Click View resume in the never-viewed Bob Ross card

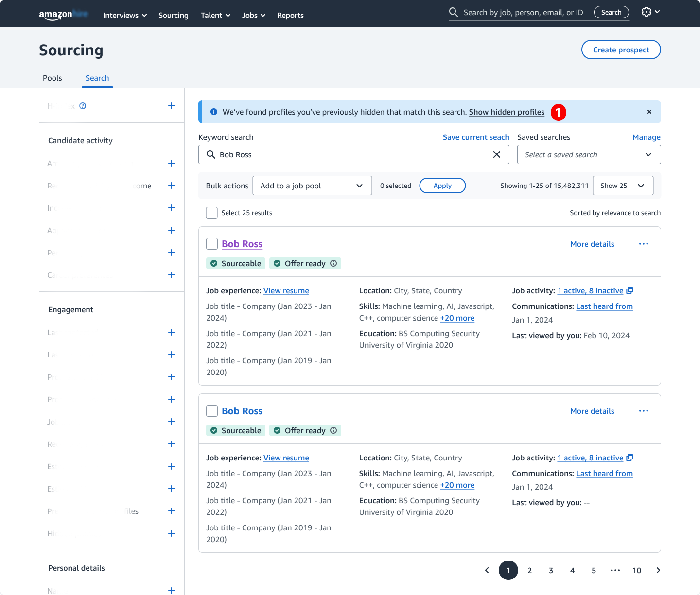click(286, 458)
